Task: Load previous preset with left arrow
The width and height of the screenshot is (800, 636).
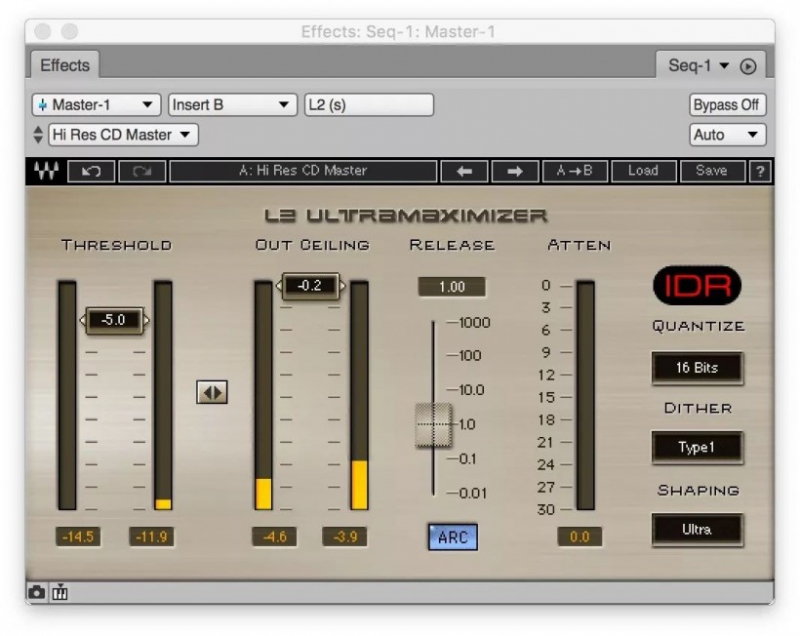Action: pos(464,171)
